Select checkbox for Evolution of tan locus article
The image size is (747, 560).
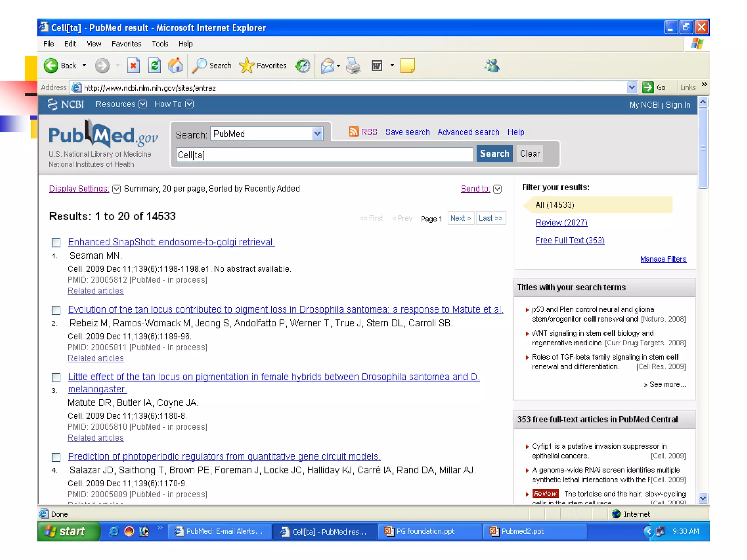[56, 310]
